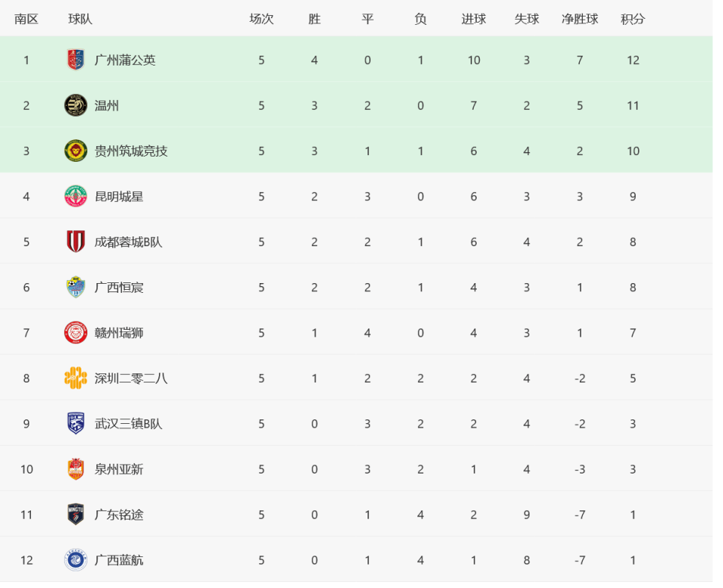Click the 进球 column header
The image size is (723, 588).
point(474,20)
